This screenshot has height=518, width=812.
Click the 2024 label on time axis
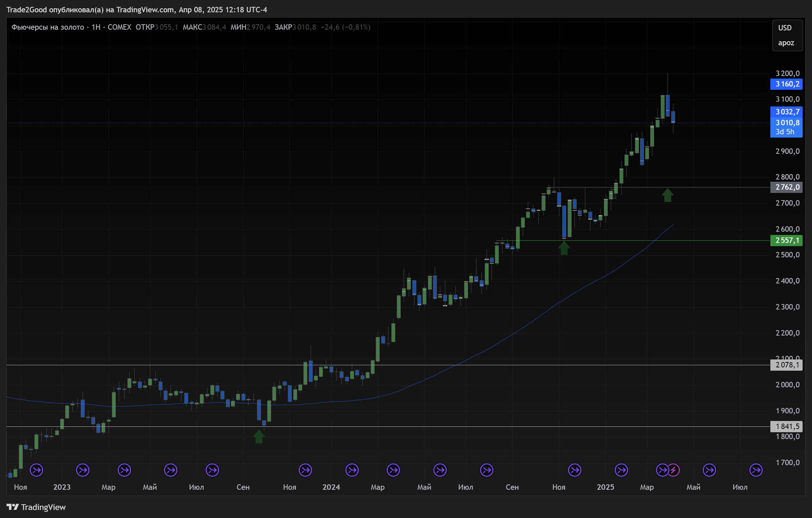tap(331, 487)
